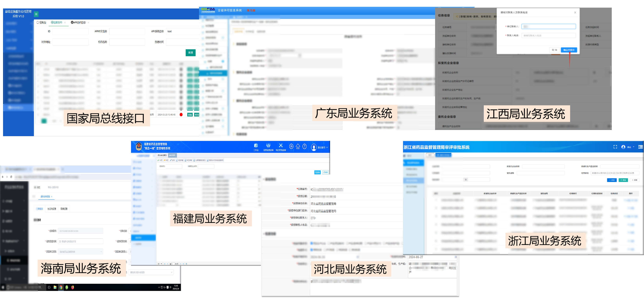Screen dimensions: 644x298
Task: Close the 注册发布 tab with its X
Action: [x=65, y=23]
